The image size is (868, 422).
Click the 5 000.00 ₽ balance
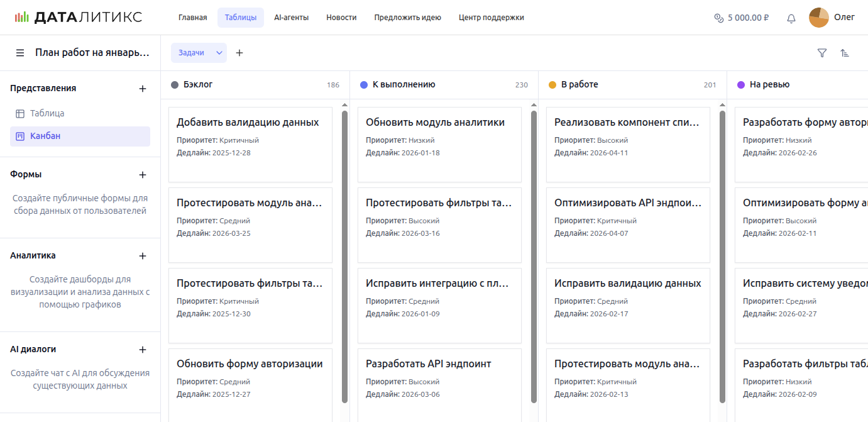coord(742,18)
